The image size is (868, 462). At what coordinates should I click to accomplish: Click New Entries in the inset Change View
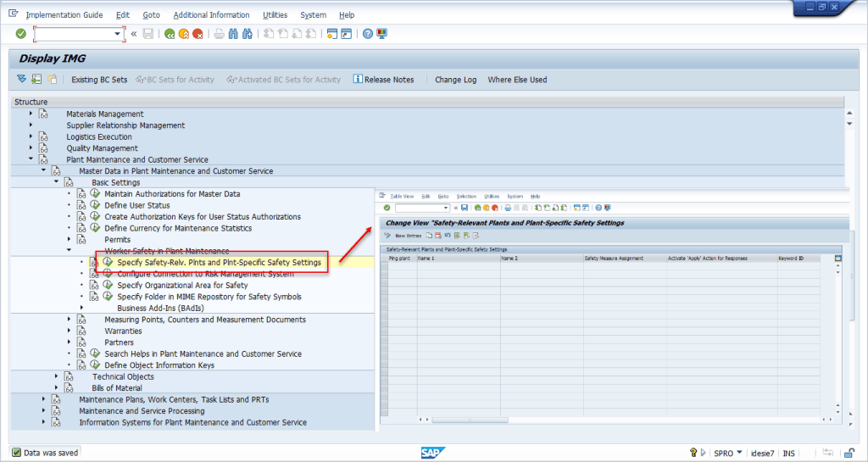[408, 236]
